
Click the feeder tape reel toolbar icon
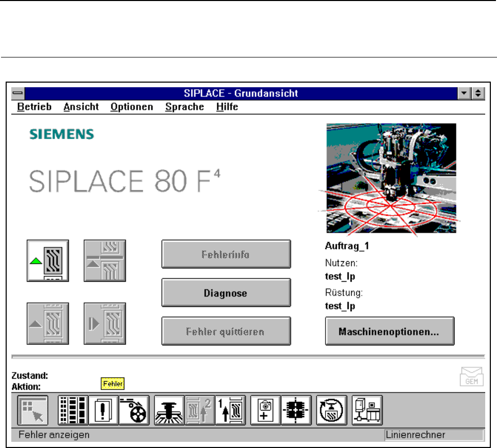tap(133, 411)
